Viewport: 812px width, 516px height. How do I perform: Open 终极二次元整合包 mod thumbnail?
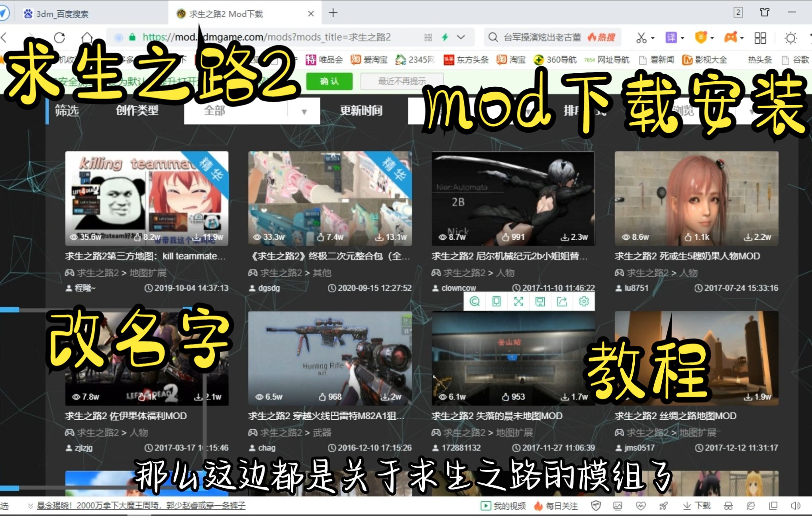(x=330, y=198)
